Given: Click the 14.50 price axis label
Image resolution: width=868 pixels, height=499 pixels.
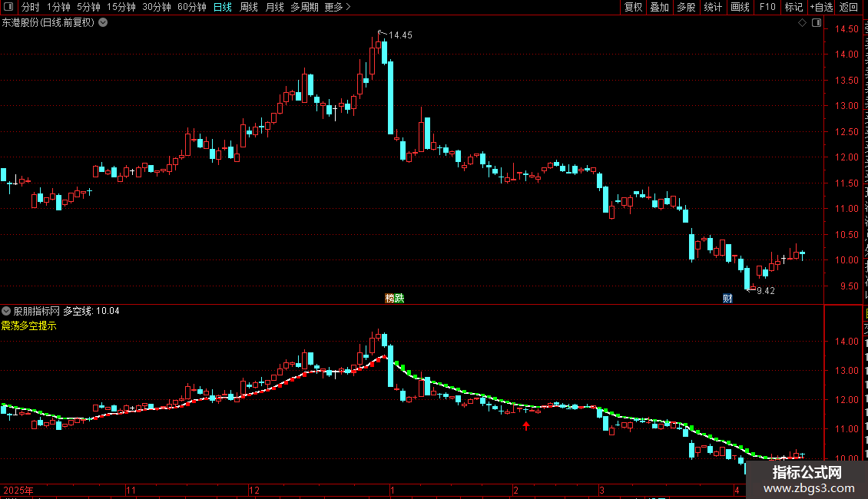Looking at the screenshot, I should point(846,28).
